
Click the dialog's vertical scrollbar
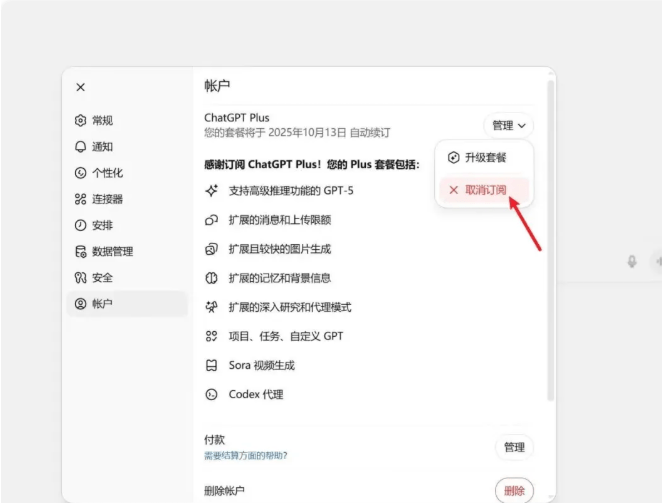551,241
